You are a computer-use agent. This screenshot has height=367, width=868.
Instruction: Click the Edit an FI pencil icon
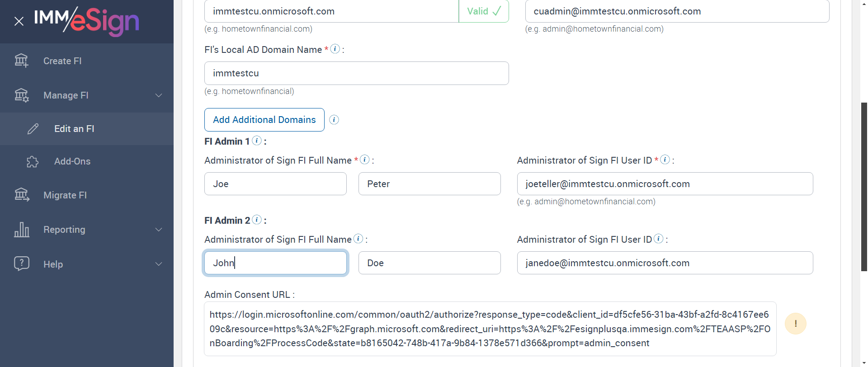coord(33,129)
